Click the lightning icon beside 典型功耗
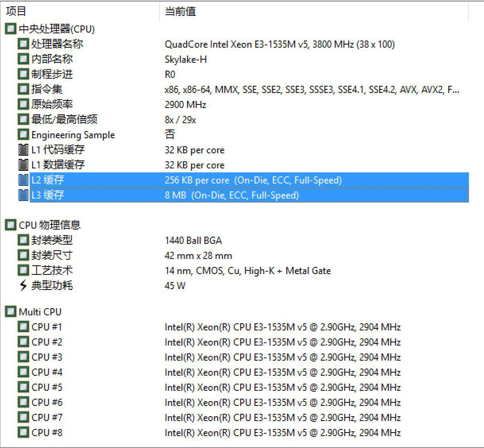The width and height of the screenshot is (484, 448). point(23,285)
